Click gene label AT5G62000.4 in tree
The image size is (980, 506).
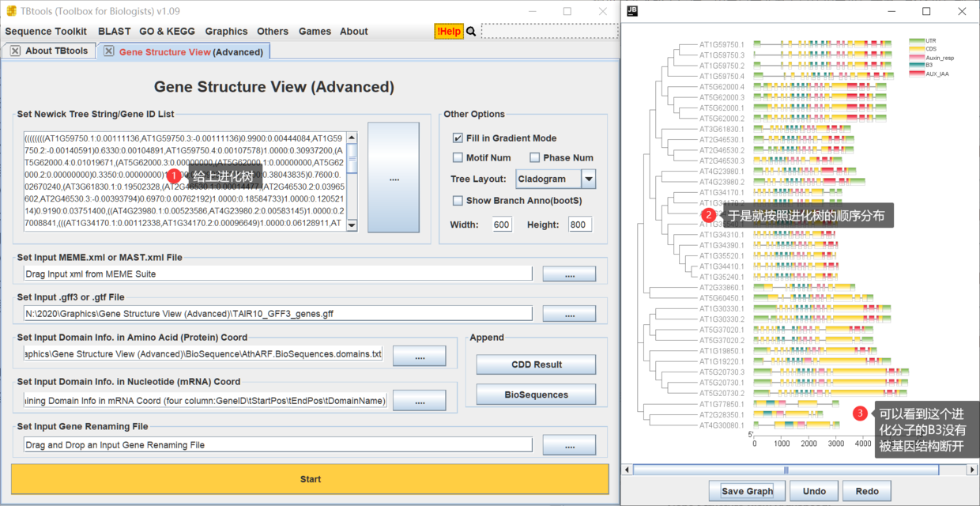722,87
